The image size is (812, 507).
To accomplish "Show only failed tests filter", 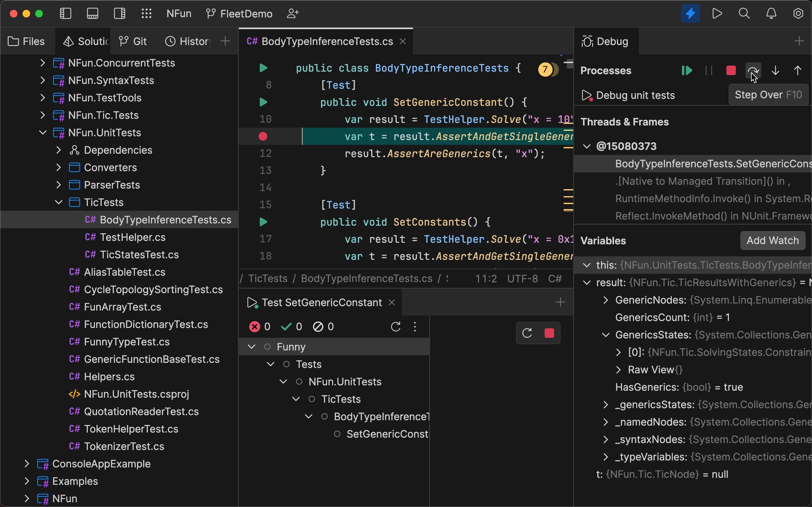I will (x=255, y=326).
